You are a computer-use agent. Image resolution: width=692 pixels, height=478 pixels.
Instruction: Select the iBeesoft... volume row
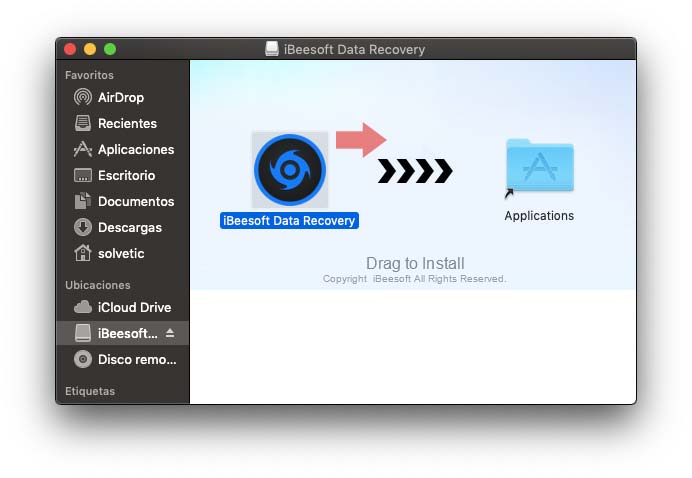[x=123, y=333]
